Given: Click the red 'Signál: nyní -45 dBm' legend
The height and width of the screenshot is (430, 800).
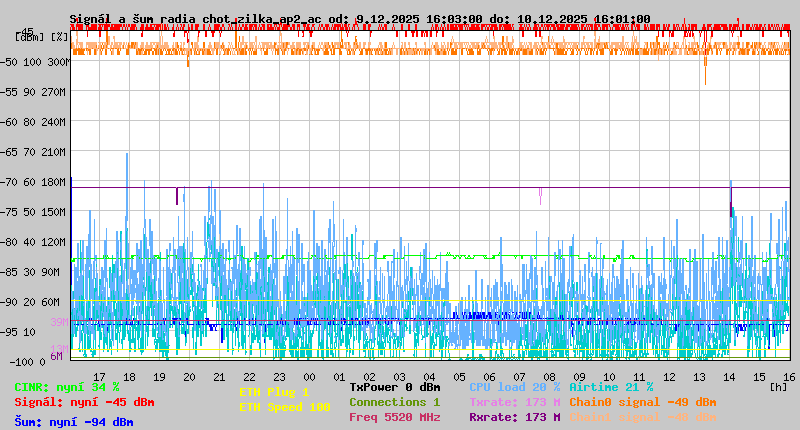Looking at the screenshot, I should (x=84, y=402).
